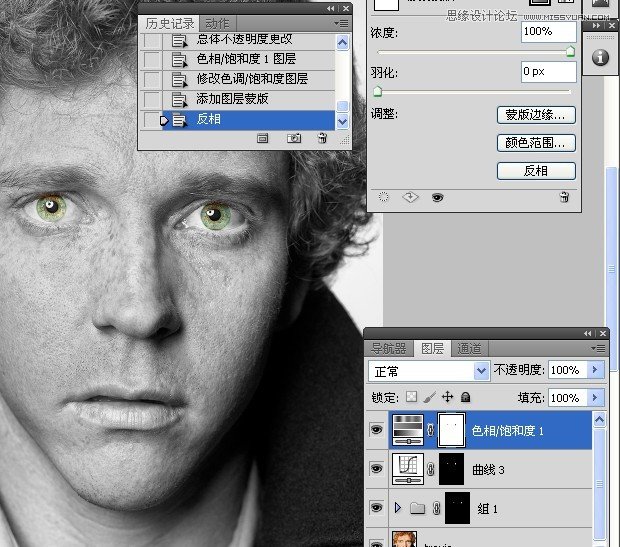Create new snapshot camera icon
Screen dimensions: 620x547
tap(294, 138)
